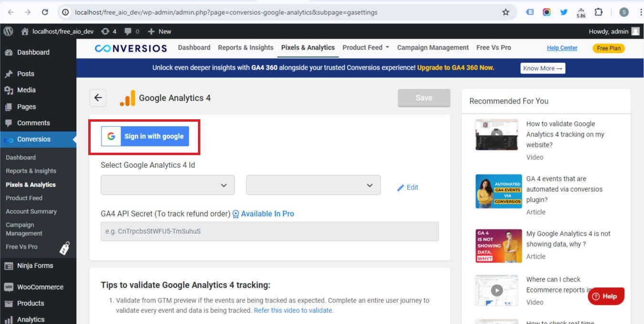Image resolution: width=644 pixels, height=324 pixels.
Task: Select the Pixels & Analytics top navigation tab
Action: click(308, 48)
